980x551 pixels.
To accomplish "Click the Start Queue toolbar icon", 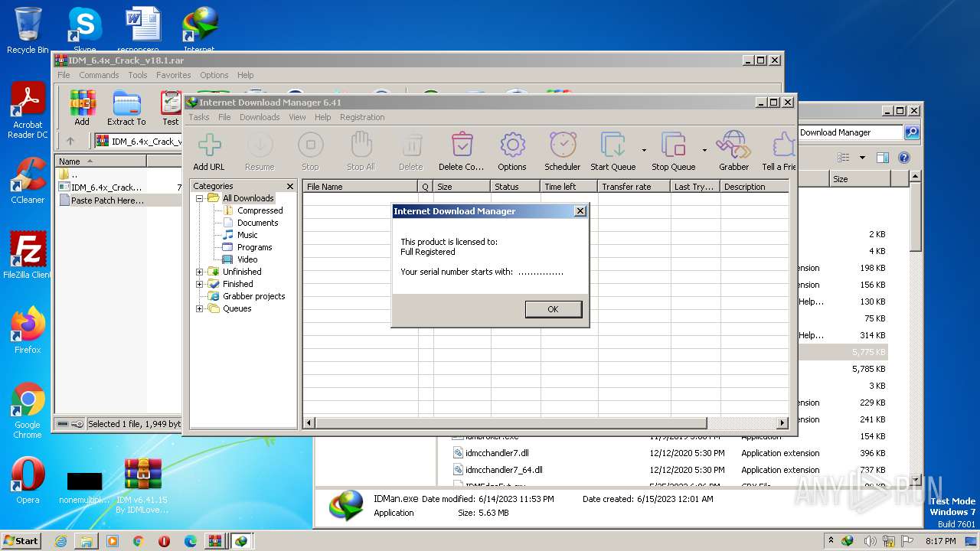I will [x=613, y=145].
